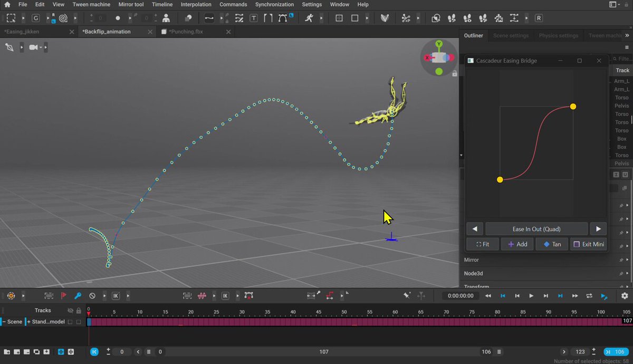Click the T text tool icon

click(x=254, y=18)
